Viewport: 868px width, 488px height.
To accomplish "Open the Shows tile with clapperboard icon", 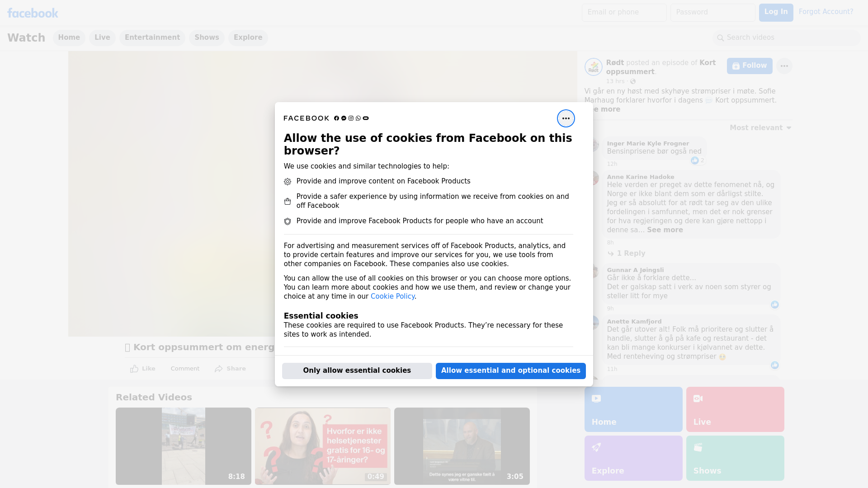I will 735,458.
